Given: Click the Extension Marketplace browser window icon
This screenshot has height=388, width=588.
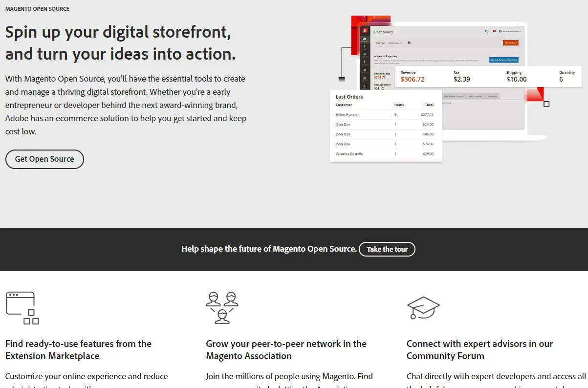Looking at the screenshot, I should pos(22,307).
